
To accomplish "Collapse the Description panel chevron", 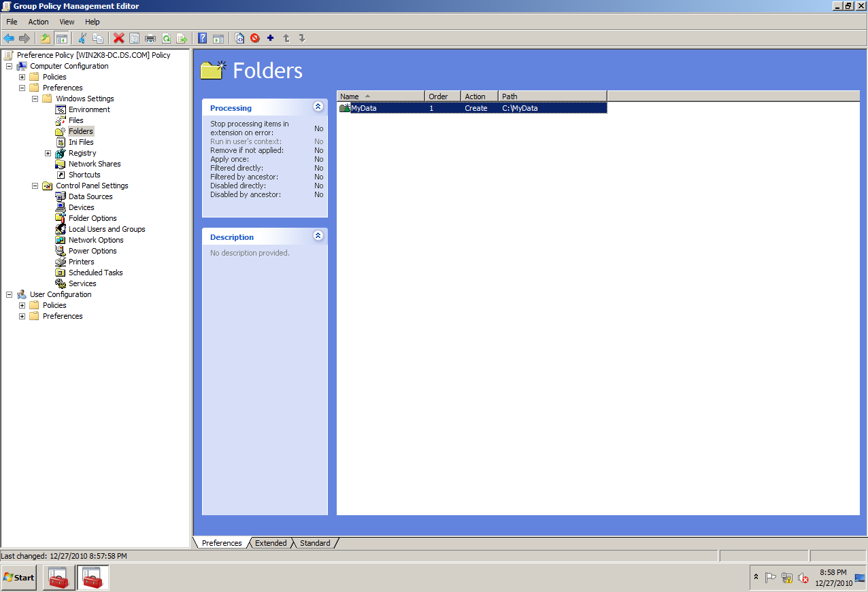I will [318, 236].
